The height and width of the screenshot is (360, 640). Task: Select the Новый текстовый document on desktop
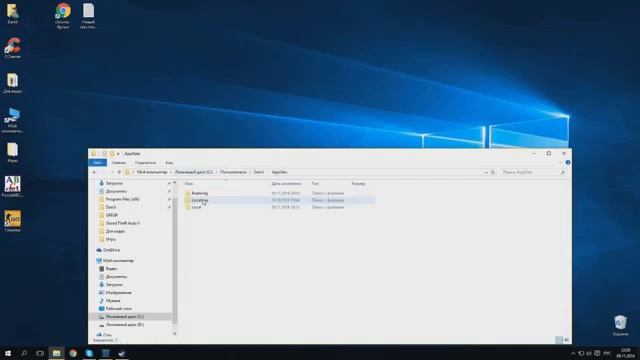pos(88,16)
